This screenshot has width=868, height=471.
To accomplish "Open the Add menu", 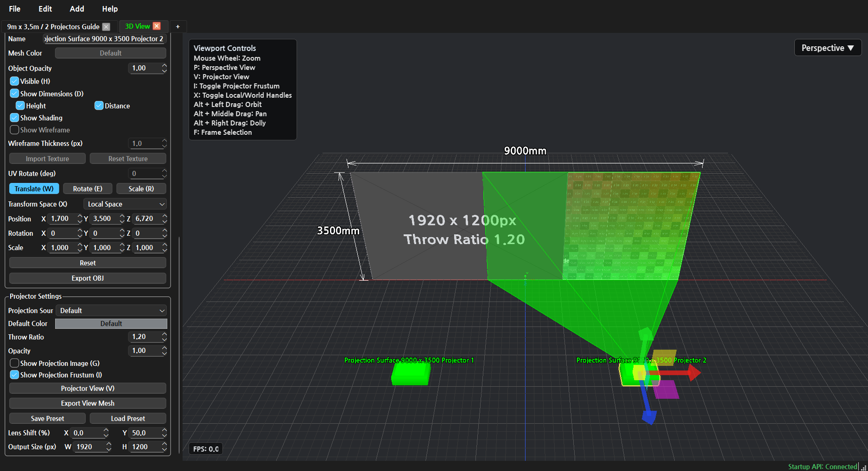I will click(77, 9).
